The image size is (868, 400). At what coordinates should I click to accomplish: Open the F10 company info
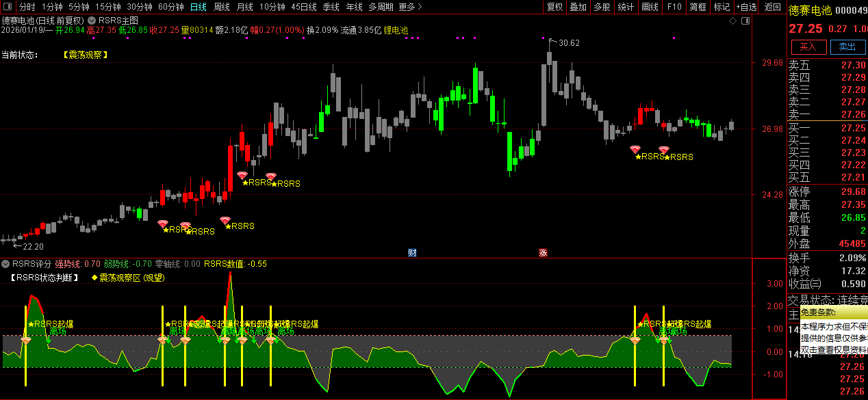674,7
